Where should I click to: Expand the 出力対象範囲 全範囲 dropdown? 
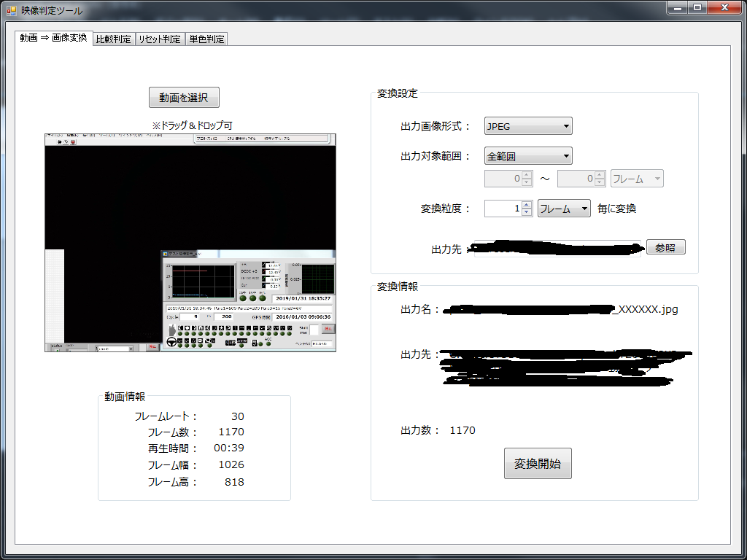(528, 156)
